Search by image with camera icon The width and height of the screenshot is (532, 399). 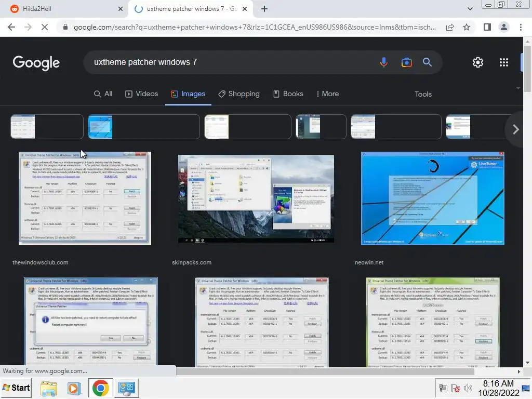[406, 62]
